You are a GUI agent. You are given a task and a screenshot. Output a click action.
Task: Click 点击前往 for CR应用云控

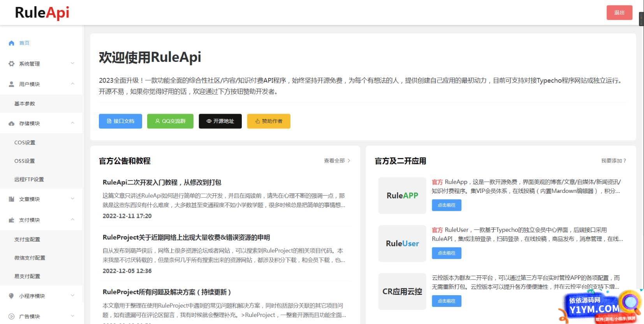pos(447,301)
